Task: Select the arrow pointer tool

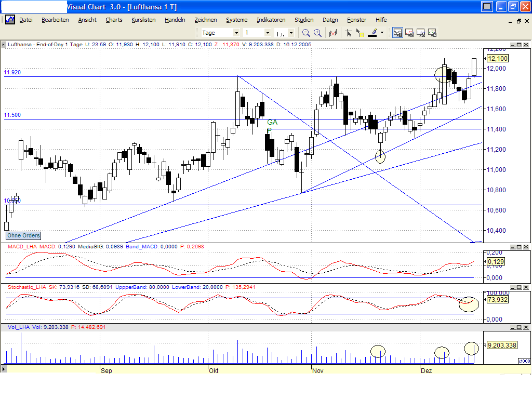Action: coord(348,32)
